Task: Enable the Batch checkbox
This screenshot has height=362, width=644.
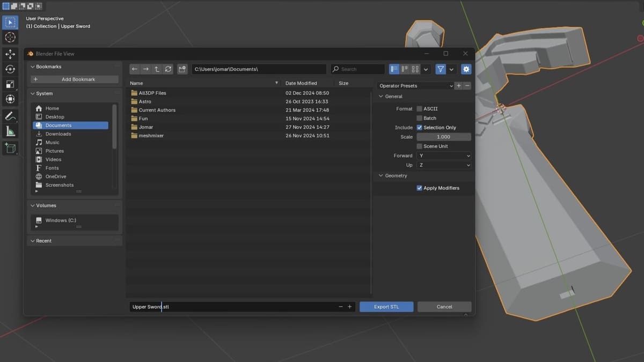Action: (419, 118)
